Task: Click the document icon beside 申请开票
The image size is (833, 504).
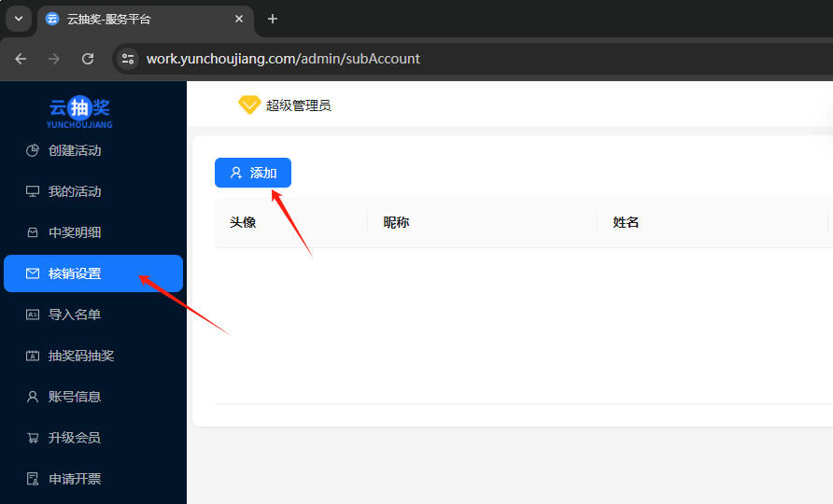Action: (x=33, y=479)
